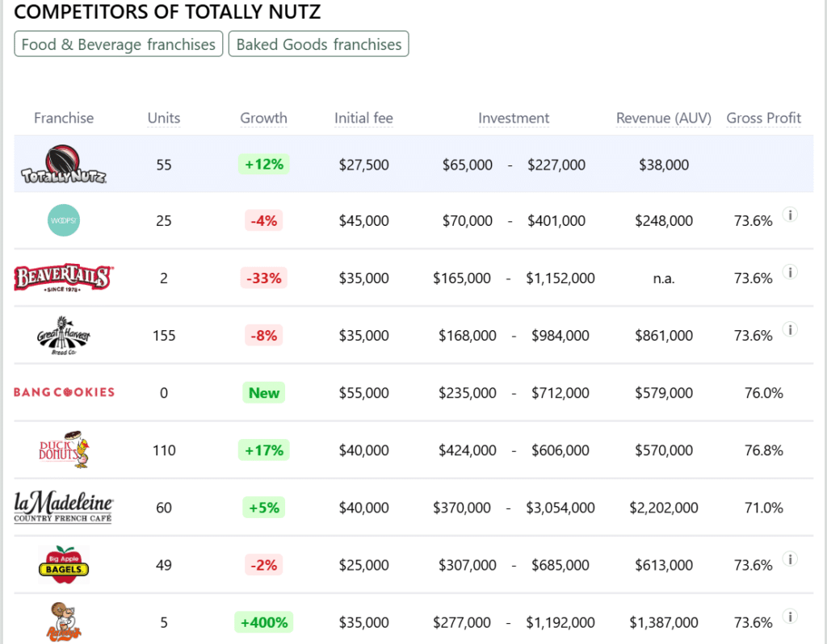The image size is (827, 644).
Task: Select the -33% growth badge
Action: coord(264,278)
